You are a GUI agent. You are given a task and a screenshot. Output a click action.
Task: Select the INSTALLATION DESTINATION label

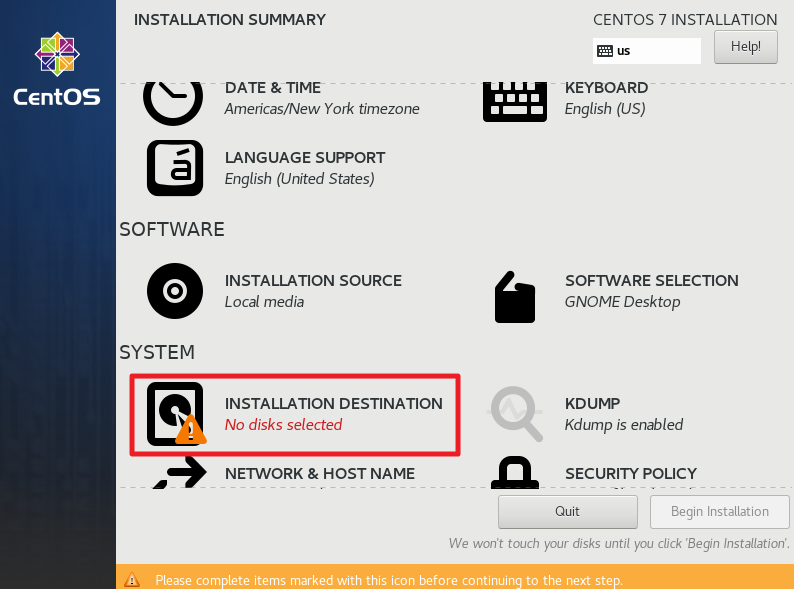(x=334, y=404)
